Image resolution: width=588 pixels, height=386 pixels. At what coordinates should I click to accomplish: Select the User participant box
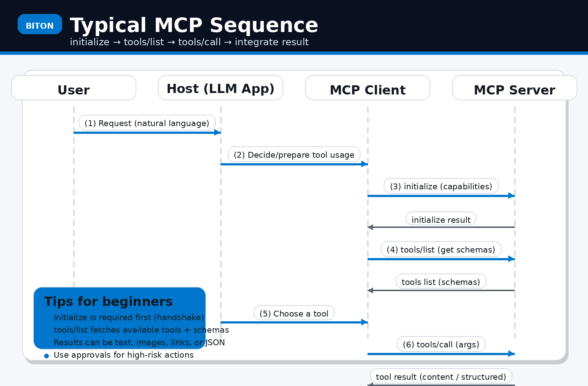[x=73, y=88]
